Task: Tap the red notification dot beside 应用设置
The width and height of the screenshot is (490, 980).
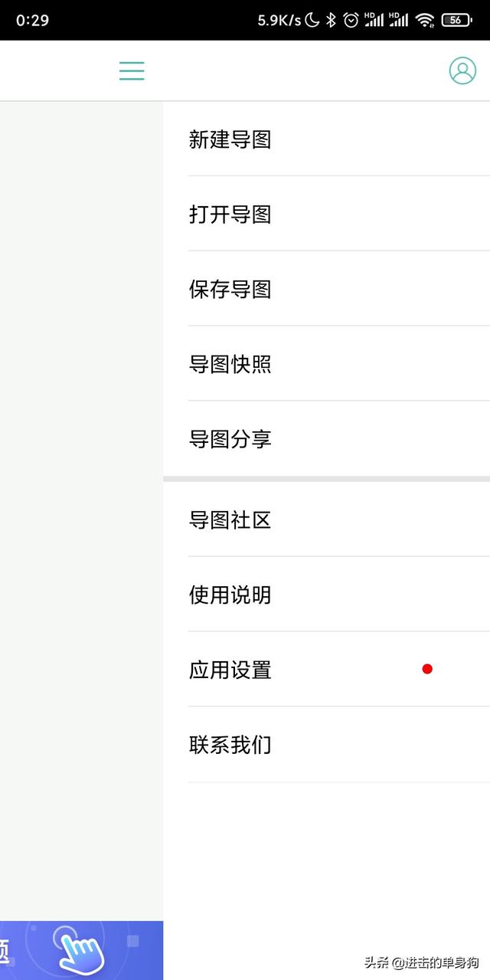Action: pyautogui.click(x=427, y=669)
